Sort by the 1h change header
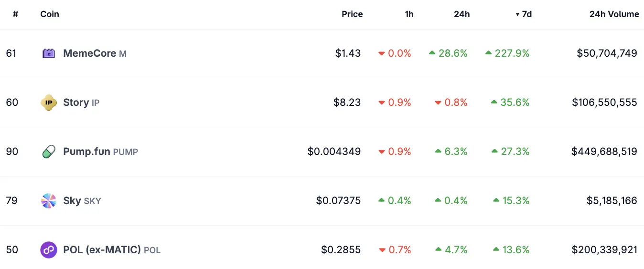The height and width of the screenshot is (269, 644). [409, 14]
